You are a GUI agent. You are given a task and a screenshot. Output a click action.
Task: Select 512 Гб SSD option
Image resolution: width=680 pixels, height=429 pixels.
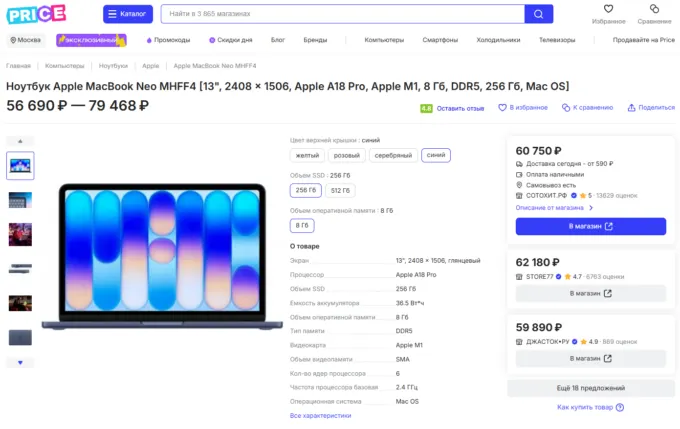(340, 190)
